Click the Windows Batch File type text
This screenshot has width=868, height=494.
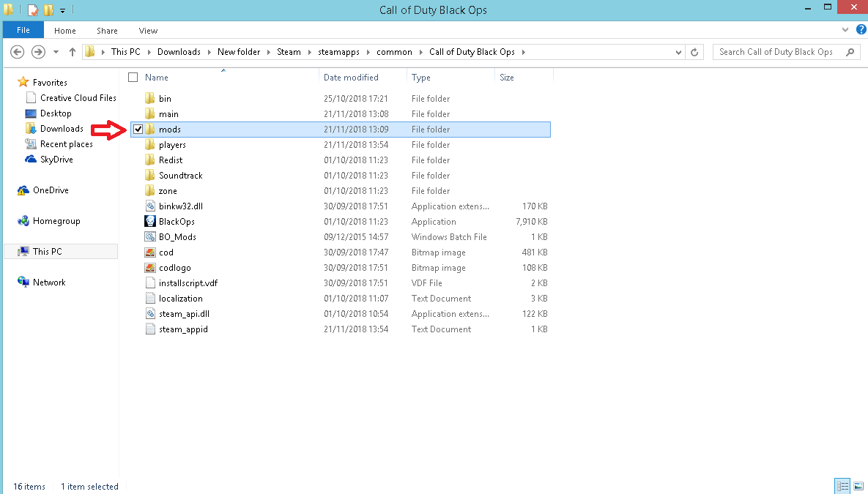[449, 237]
